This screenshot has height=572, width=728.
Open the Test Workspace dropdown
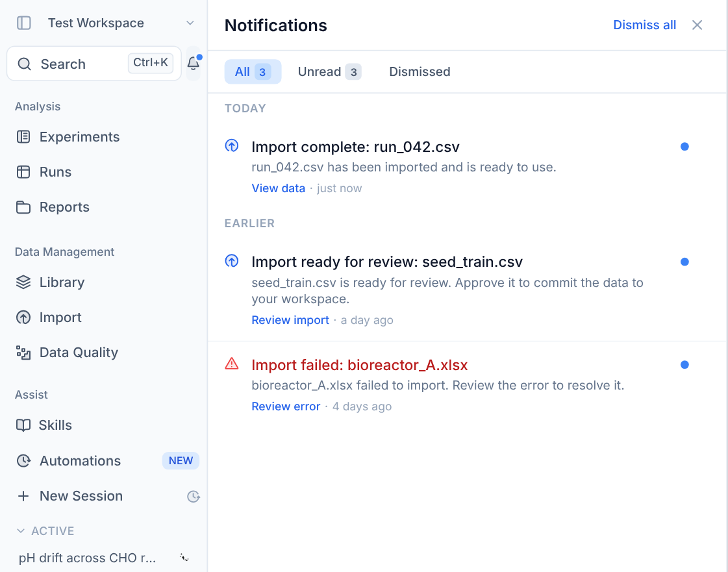[121, 23]
